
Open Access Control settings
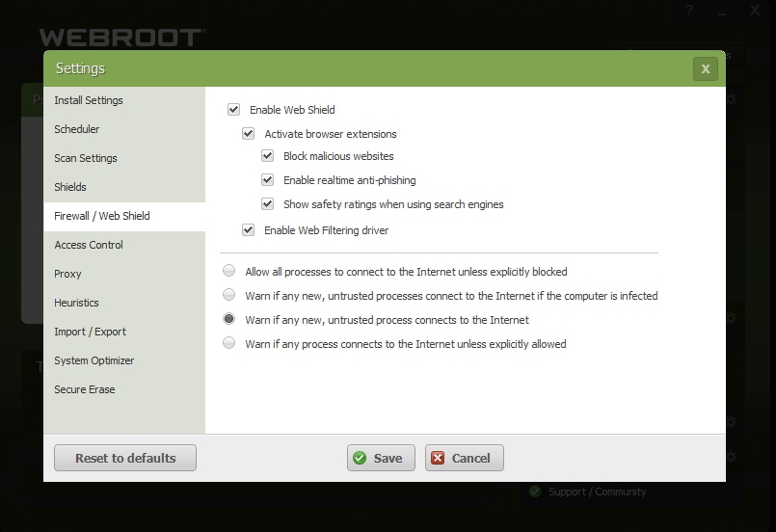[124, 245]
